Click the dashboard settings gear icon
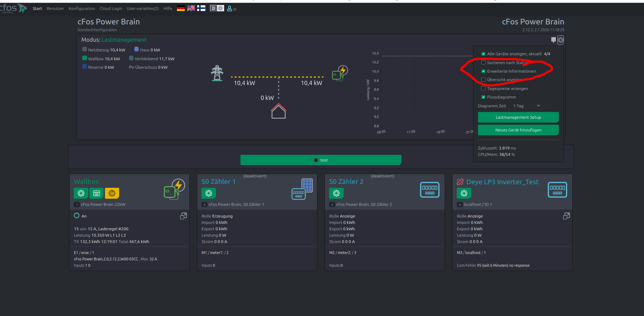Screen dimensions: 644x316 (560, 40)
